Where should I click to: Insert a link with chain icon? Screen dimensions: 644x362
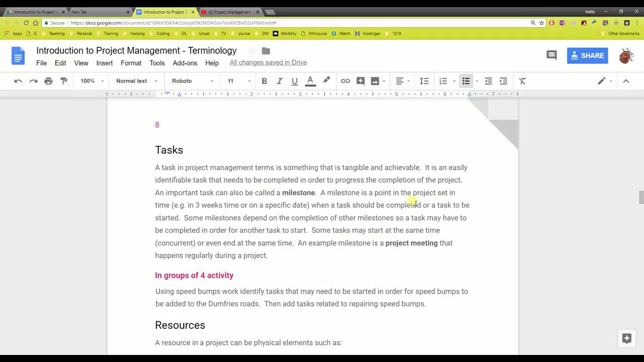[345, 81]
